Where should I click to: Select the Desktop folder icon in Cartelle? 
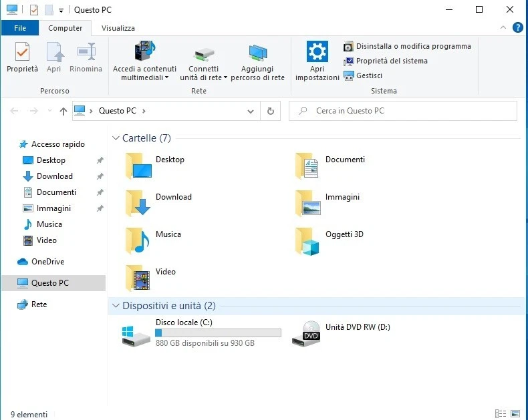(x=138, y=166)
